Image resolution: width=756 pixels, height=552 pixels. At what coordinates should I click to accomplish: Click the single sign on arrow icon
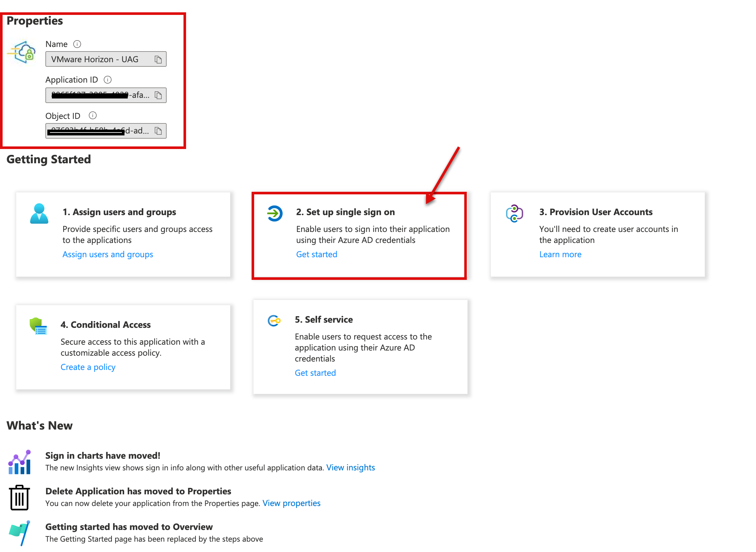click(275, 213)
